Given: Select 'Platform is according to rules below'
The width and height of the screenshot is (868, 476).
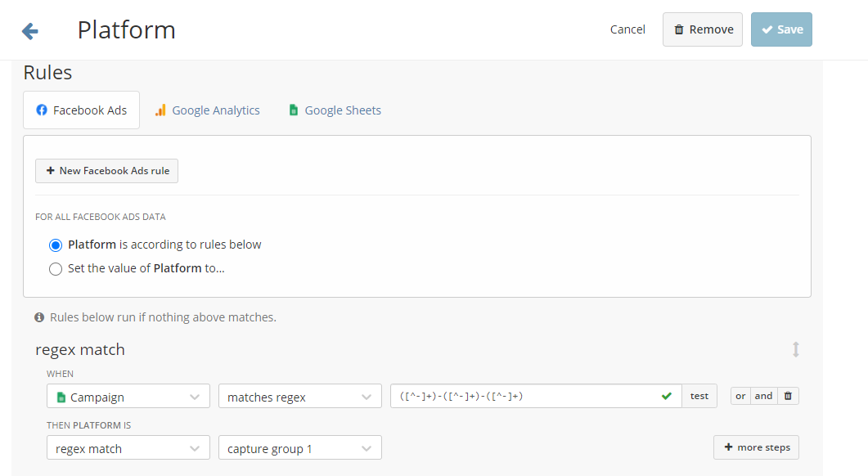Looking at the screenshot, I should click(x=55, y=245).
